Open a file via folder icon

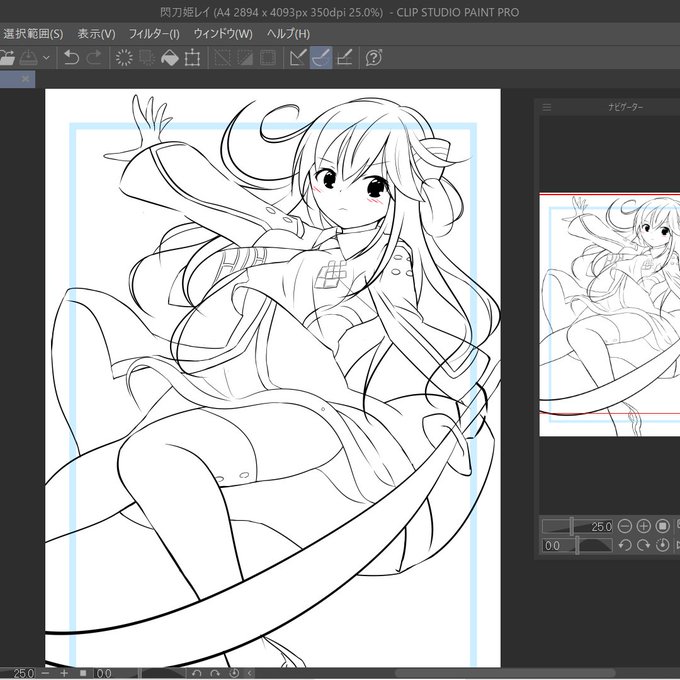[x=7, y=58]
